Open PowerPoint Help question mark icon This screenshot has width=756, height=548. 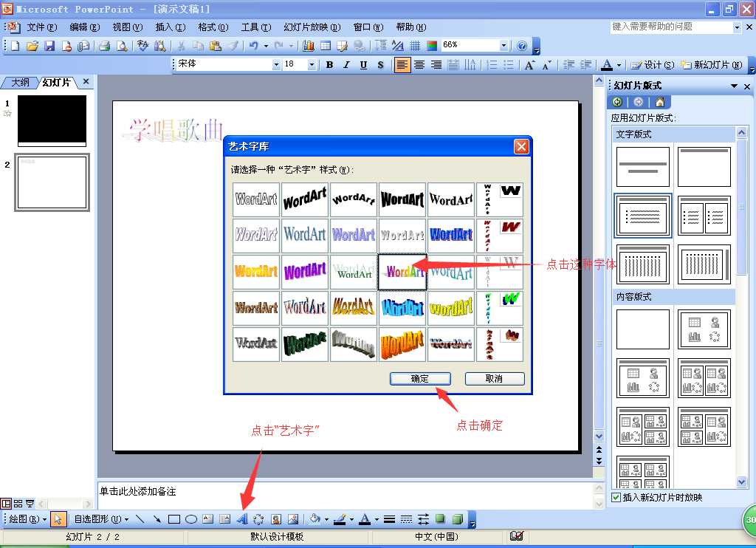pos(522,46)
